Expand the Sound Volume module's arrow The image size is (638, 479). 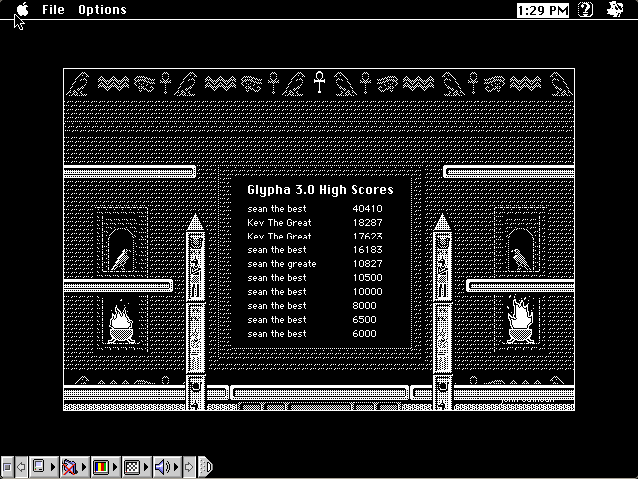[176, 467]
